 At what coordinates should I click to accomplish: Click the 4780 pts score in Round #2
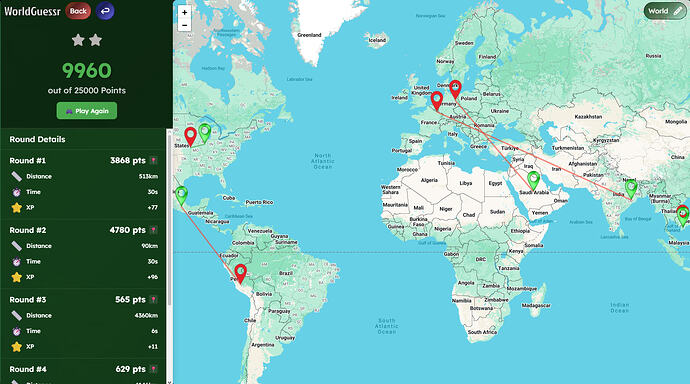pyautogui.click(x=128, y=230)
